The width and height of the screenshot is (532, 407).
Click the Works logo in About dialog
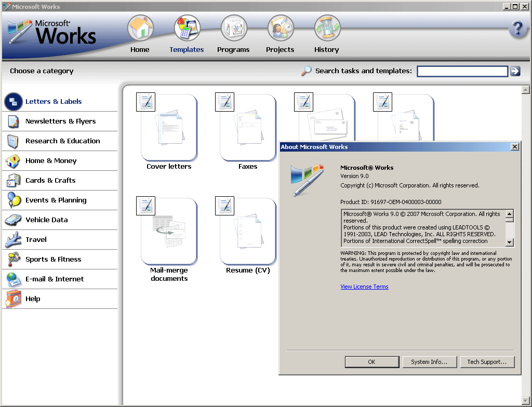tap(308, 181)
